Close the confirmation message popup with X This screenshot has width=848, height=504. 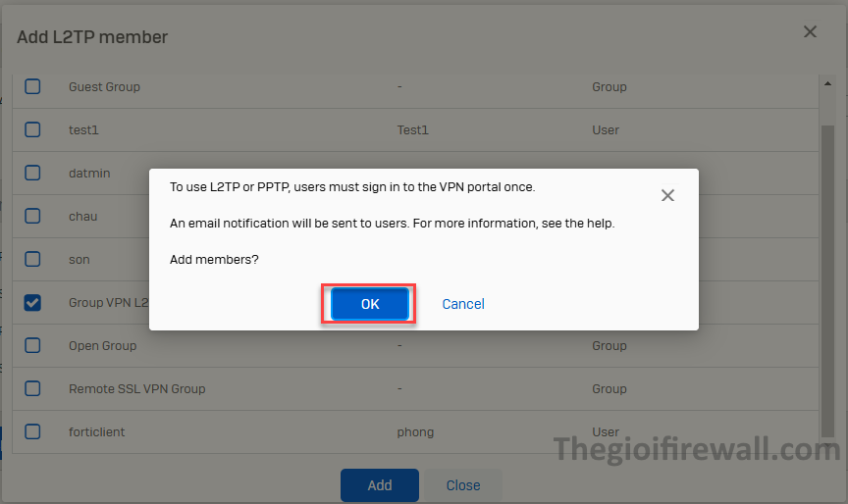(667, 195)
